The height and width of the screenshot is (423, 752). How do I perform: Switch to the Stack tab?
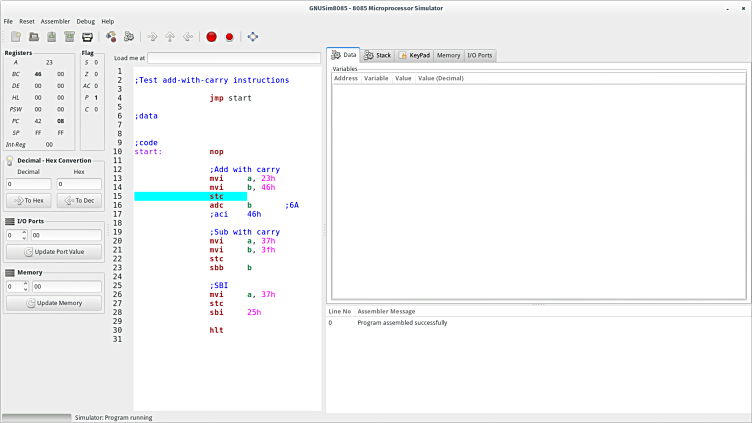pos(378,55)
